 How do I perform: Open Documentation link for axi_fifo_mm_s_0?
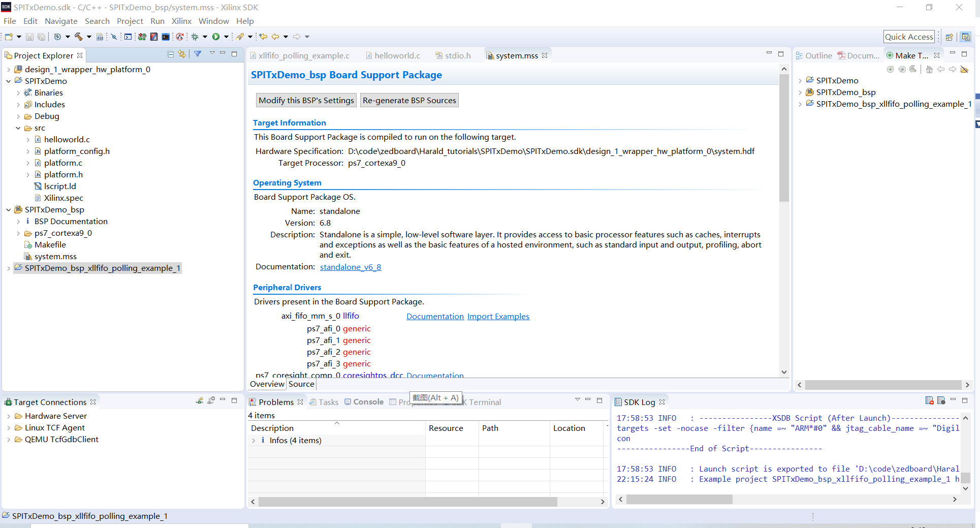[435, 317]
